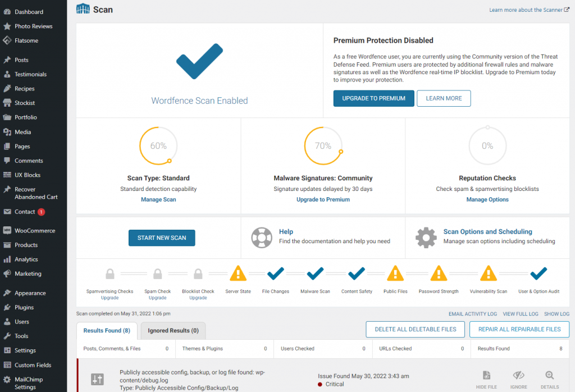Open the Tools wrench icon
Viewport: 575px width, 392px height.
[x=7, y=336]
